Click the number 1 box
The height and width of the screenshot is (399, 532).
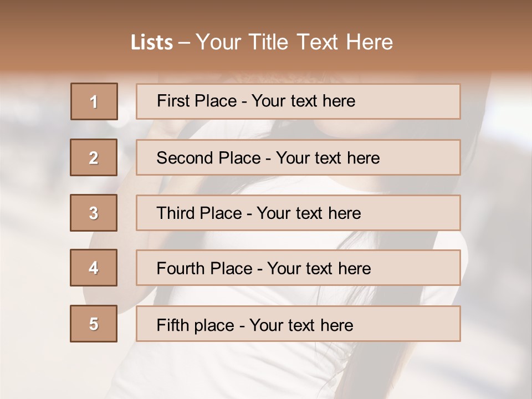point(94,101)
